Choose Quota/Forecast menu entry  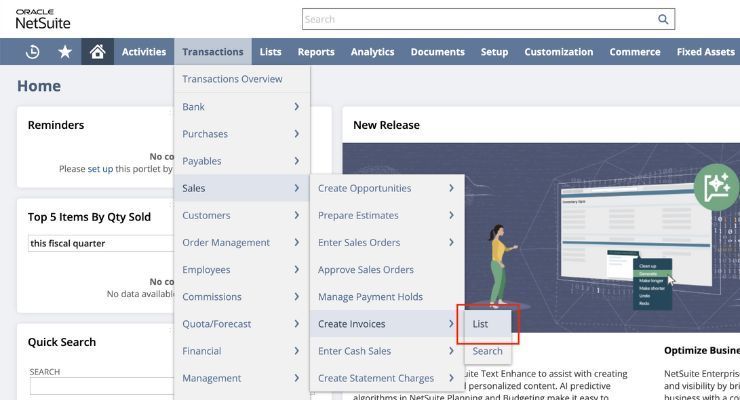(x=242, y=324)
